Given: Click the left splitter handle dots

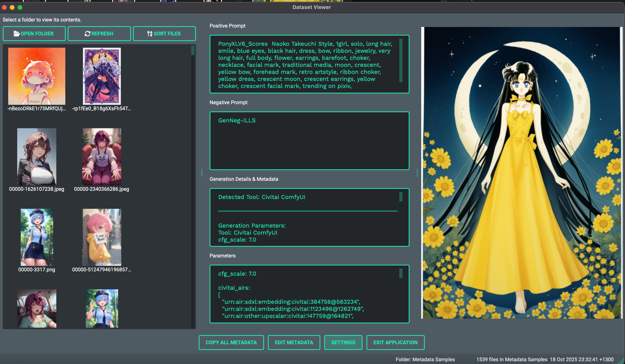Looking at the screenshot, I should [x=202, y=173].
